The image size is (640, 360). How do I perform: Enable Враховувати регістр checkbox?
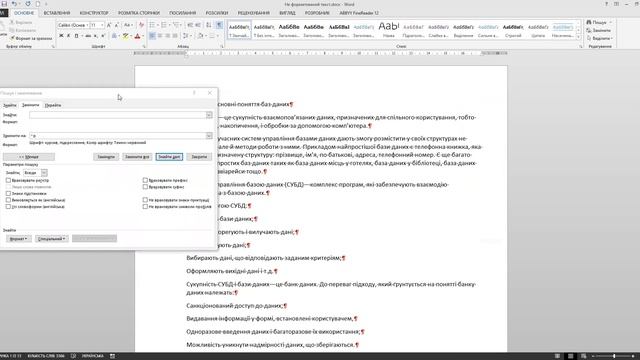click(x=8, y=180)
